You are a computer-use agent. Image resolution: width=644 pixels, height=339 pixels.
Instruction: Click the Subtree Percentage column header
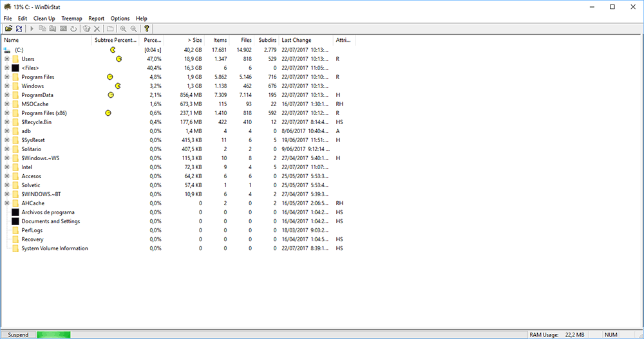pyautogui.click(x=115, y=41)
